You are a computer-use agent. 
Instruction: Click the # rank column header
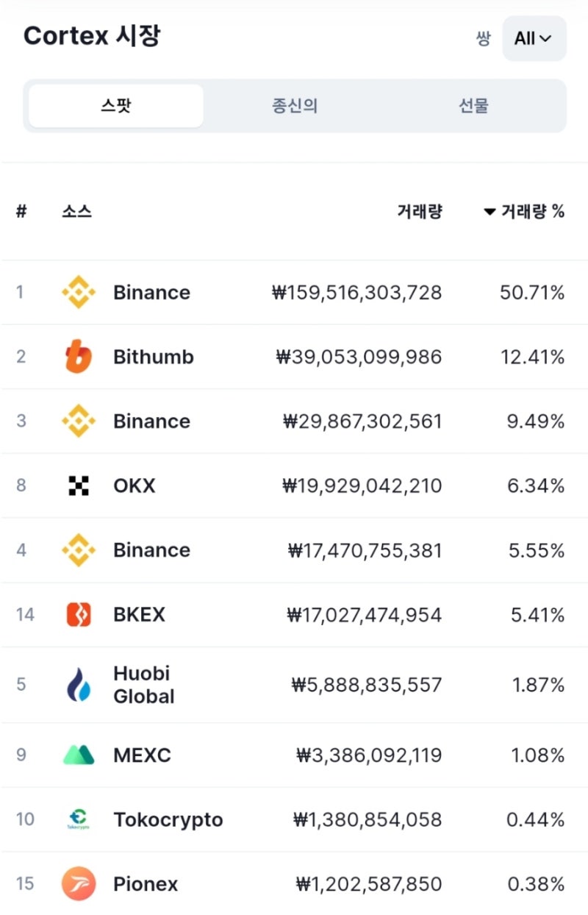tap(21, 212)
